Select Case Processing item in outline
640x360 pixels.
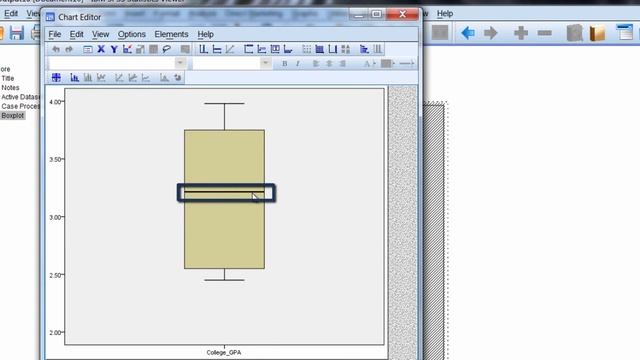point(20,106)
